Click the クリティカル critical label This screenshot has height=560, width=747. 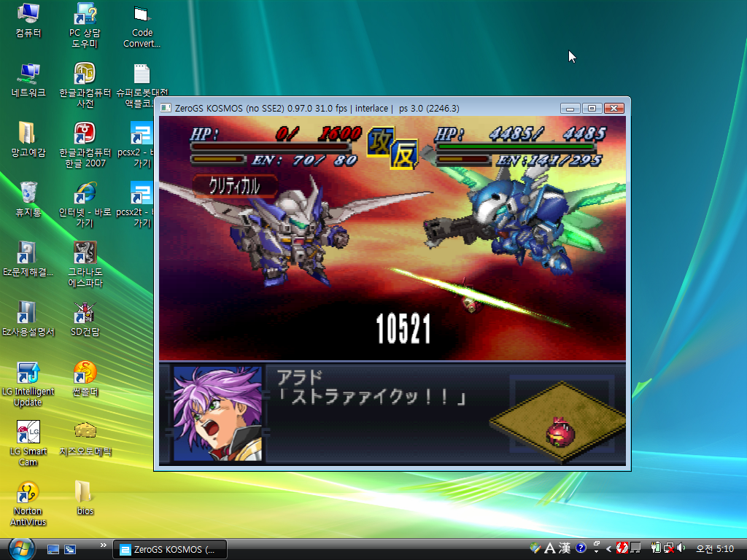(x=234, y=186)
